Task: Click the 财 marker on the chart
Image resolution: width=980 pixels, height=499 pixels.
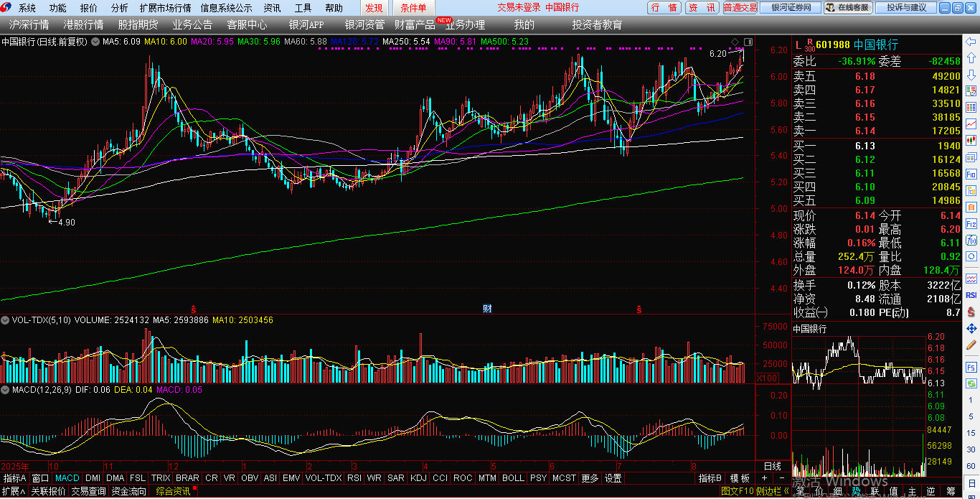Action: tap(487, 309)
